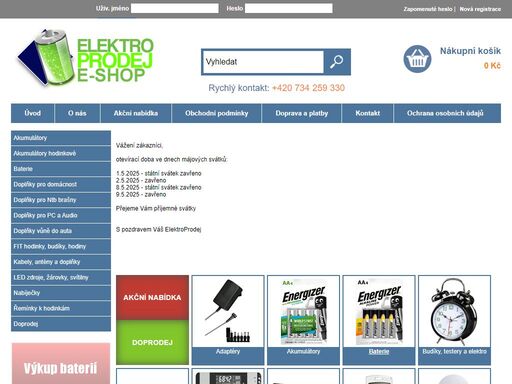Go to the Úvod menu item
Image resolution: width=512 pixels, height=384 pixels.
[x=33, y=113]
